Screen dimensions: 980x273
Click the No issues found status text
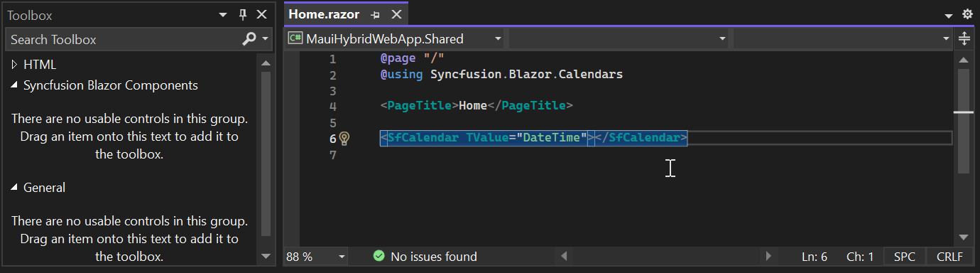(x=434, y=257)
